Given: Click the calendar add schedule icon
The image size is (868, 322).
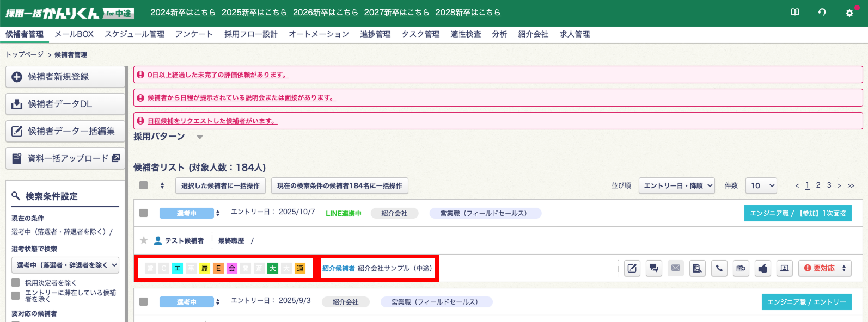Looking at the screenshot, I should coord(741,268).
